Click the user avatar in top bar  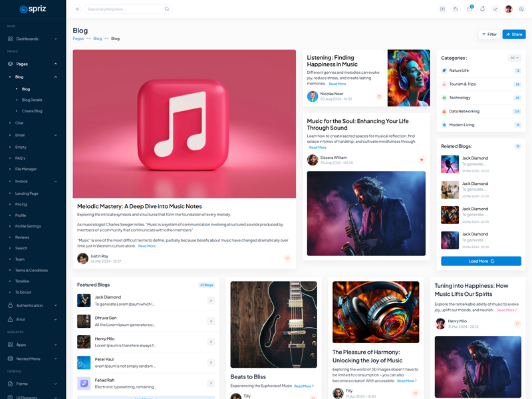click(x=509, y=9)
